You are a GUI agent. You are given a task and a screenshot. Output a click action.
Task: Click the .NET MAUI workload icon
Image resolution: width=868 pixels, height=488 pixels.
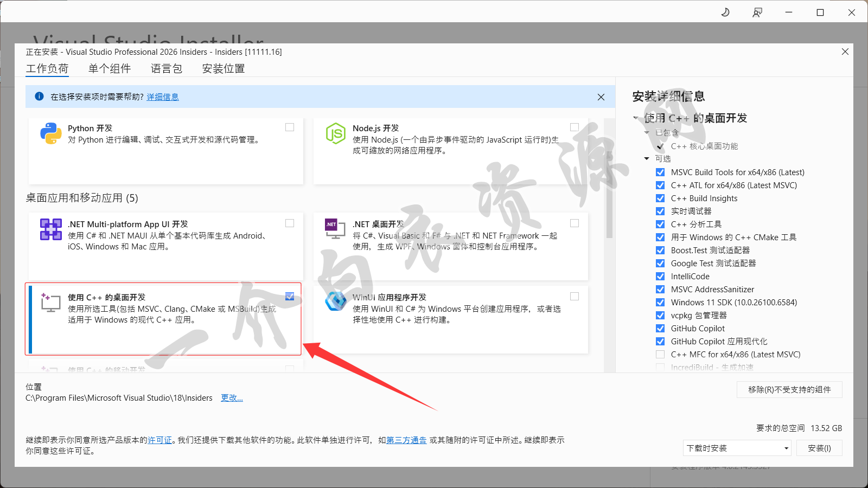(50, 229)
